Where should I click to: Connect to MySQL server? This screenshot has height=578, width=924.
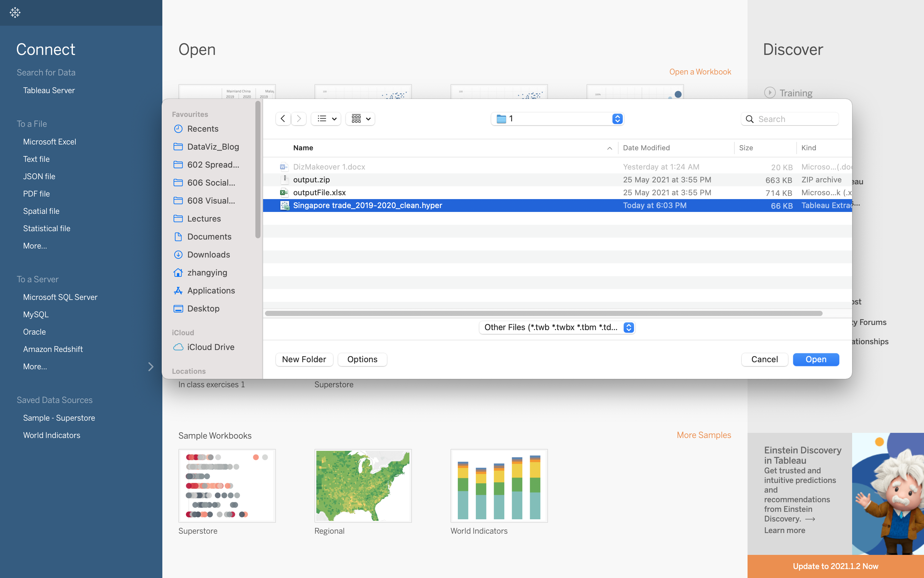click(x=36, y=315)
